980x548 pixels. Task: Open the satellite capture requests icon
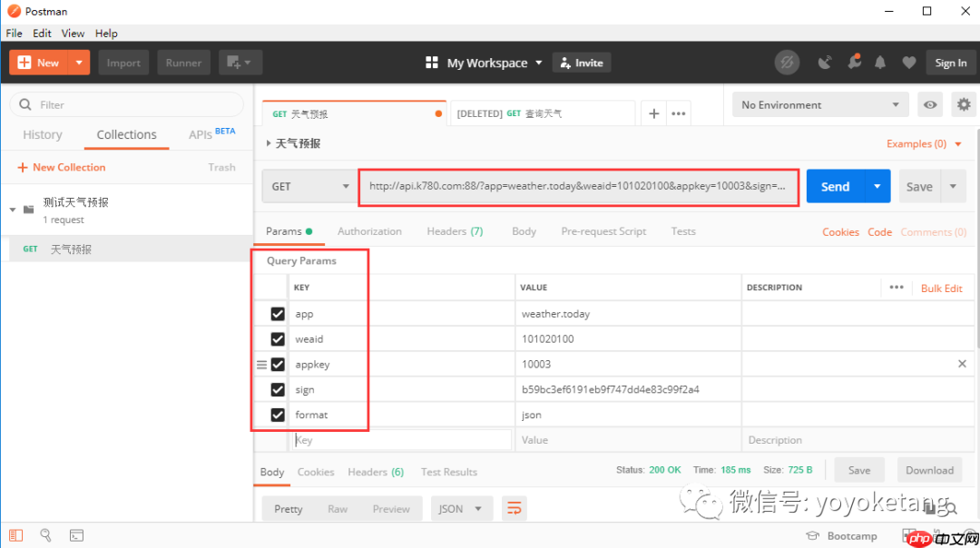coord(825,63)
